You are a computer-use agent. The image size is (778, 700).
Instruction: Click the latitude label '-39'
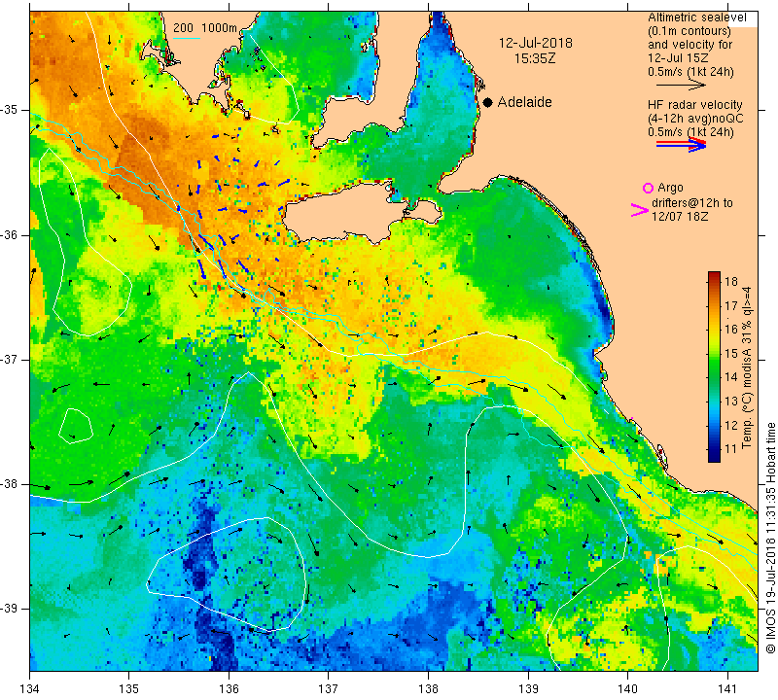pyautogui.click(x=11, y=609)
